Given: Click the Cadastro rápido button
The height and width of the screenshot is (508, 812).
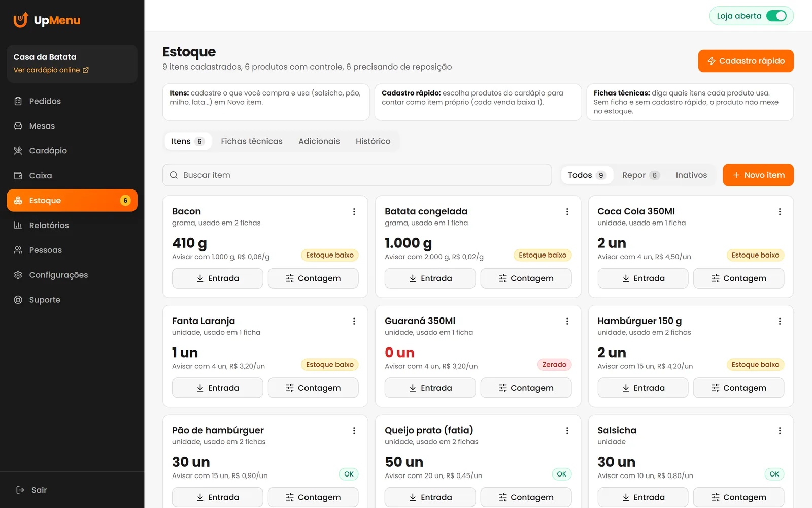Looking at the screenshot, I should point(746,61).
